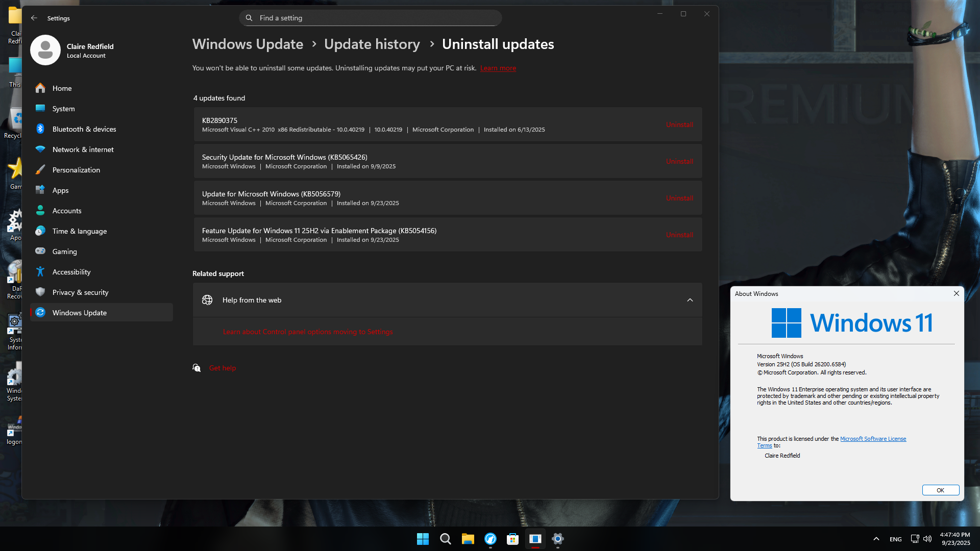Viewport: 980px width, 551px height.
Task: Click the ENG language indicator
Action: (895, 539)
